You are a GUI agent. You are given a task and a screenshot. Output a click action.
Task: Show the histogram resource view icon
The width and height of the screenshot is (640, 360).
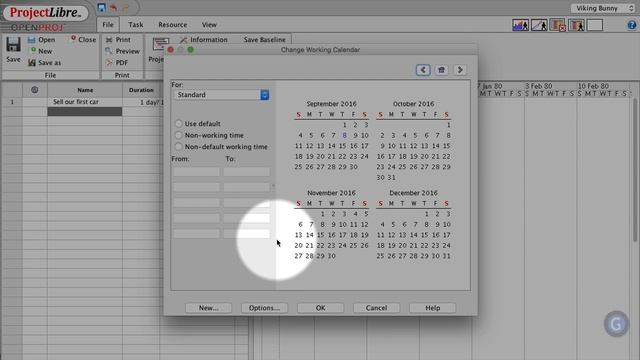(520, 25)
